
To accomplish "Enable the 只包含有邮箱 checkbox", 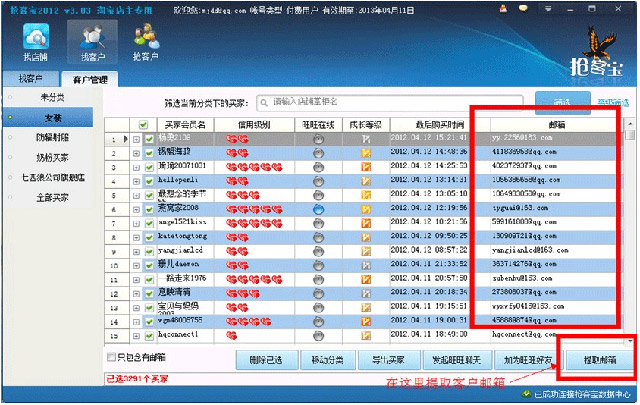I will (x=111, y=357).
